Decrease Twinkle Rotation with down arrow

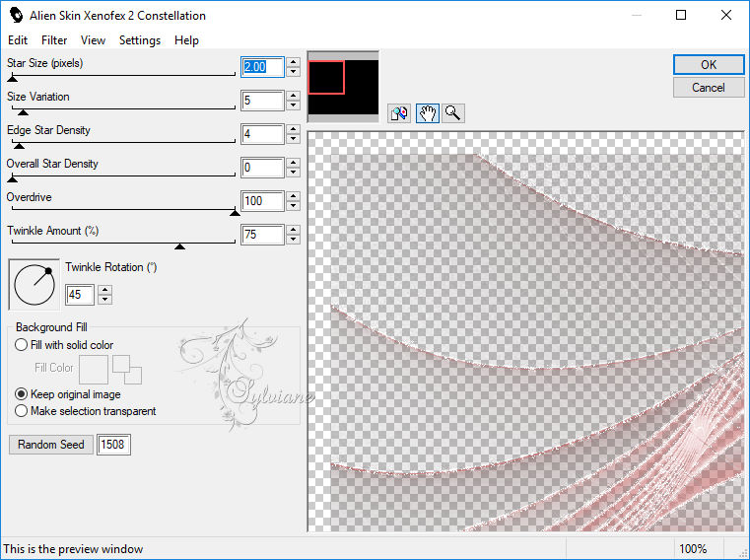coord(104,300)
